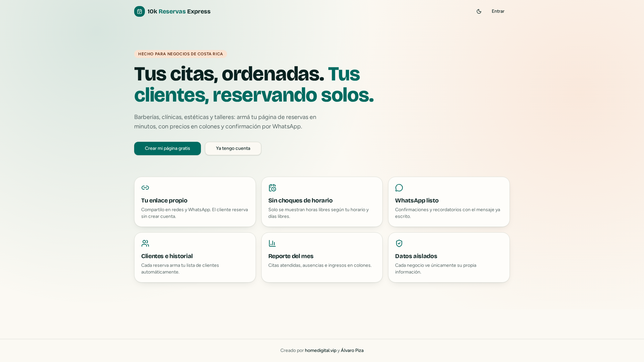
Task: Click 'Compartilo en redes y WhatsApp' description
Action: coord(195,213)
